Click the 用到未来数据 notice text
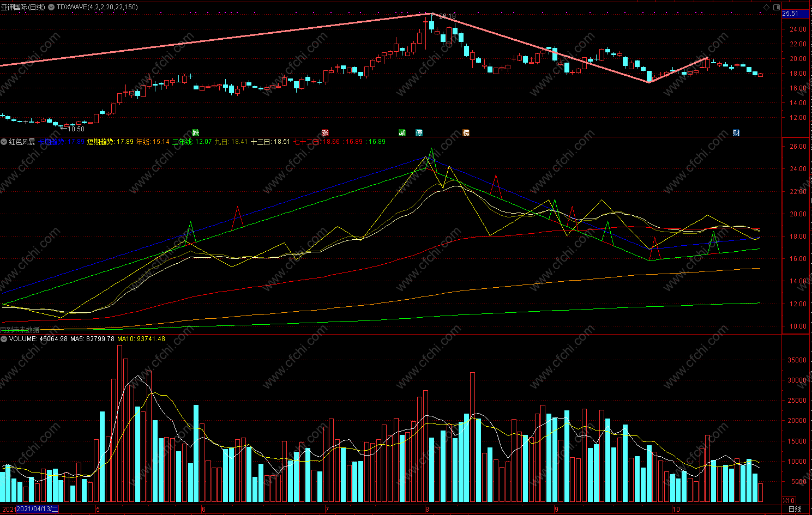Viewport: 812px width, 515px height. tap(20, 330)
